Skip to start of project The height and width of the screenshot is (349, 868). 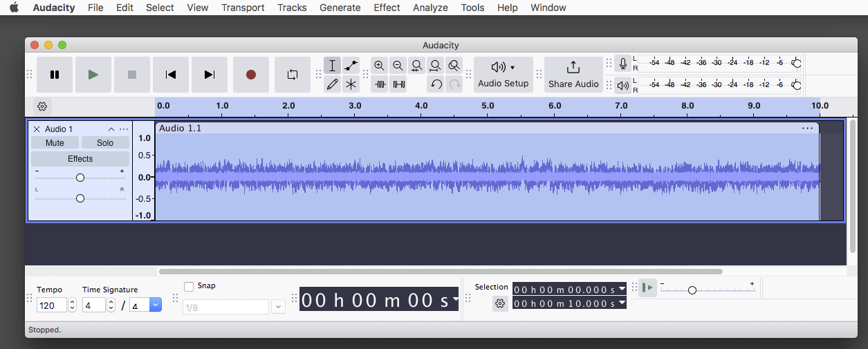click(171, 75)
